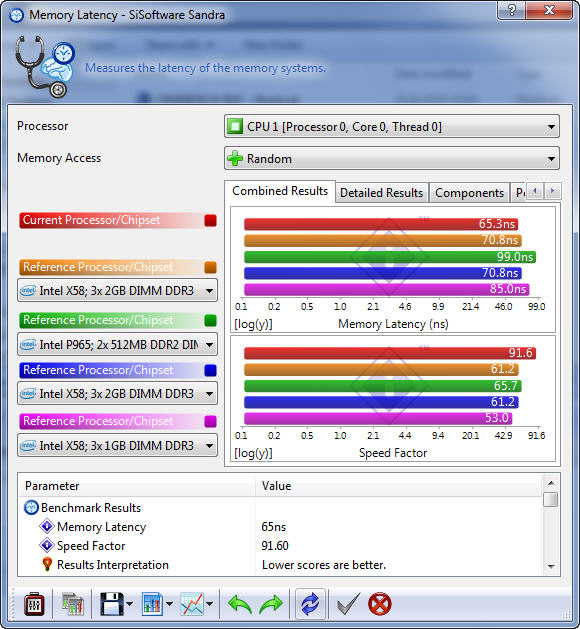Click the results ranking charts toolbar icon

click(x=73, y=604)
